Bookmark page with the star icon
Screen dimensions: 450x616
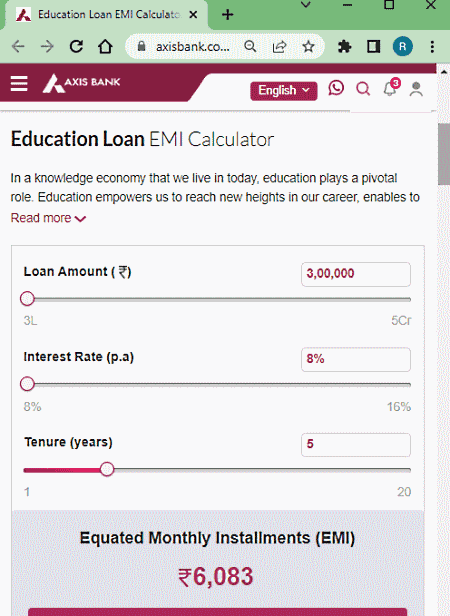tap(308, 47)
